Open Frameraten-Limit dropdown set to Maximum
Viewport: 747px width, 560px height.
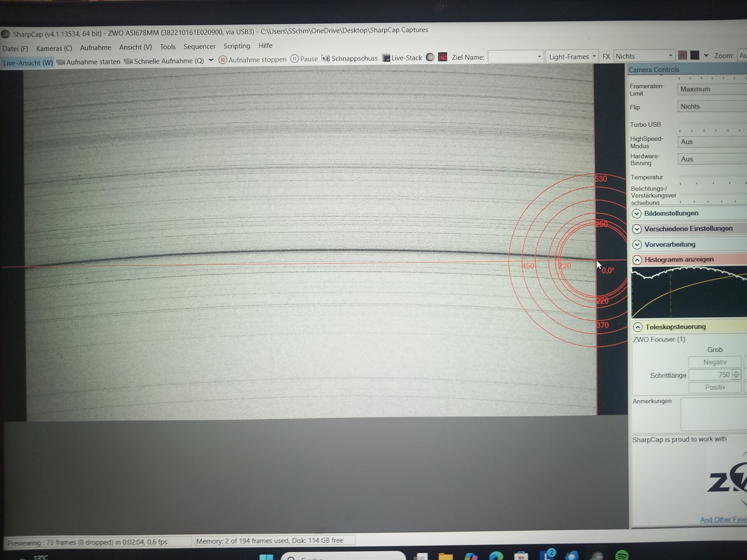click(x=712, y=89)
